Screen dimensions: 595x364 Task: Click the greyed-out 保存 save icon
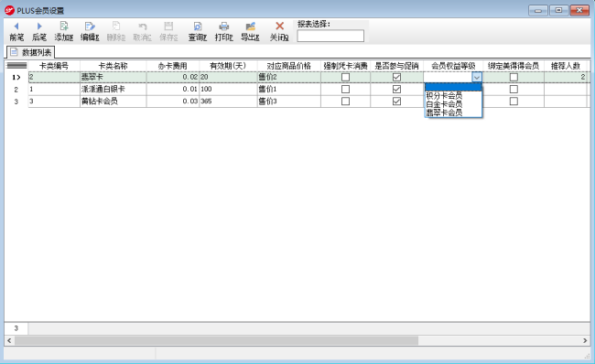168,27
